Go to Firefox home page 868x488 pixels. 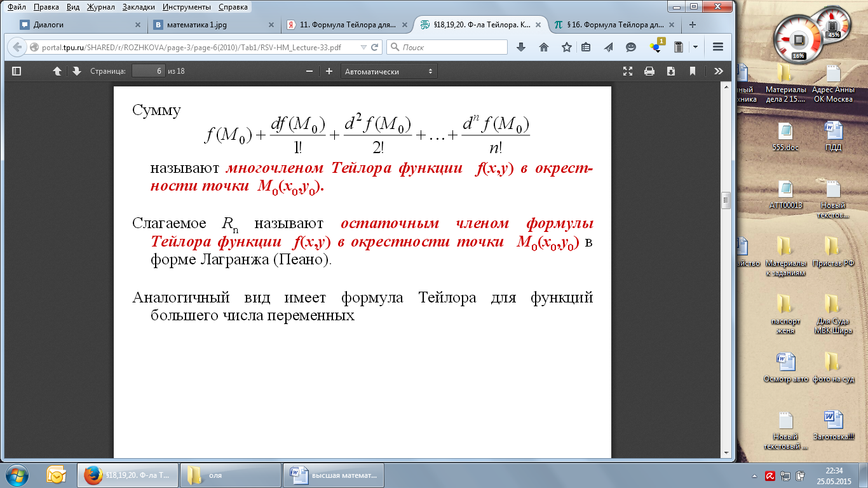[x=544, y=47]
